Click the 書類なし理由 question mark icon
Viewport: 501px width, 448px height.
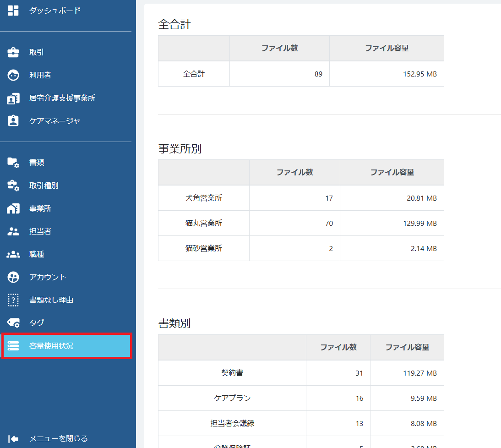13,300
